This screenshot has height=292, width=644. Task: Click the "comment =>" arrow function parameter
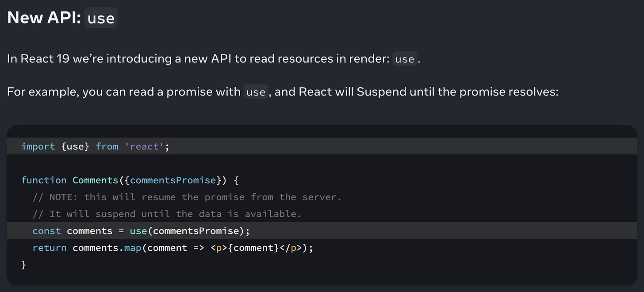[x=176, y=248]
